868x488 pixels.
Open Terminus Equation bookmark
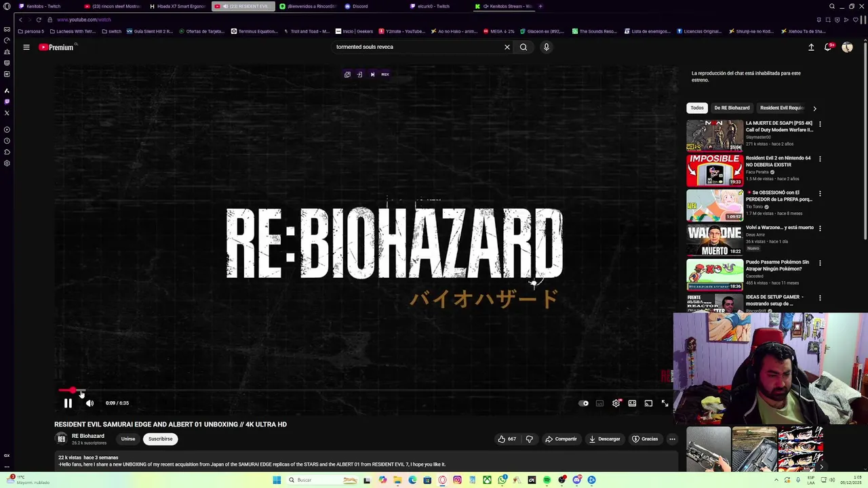click(x=254, y=31)
